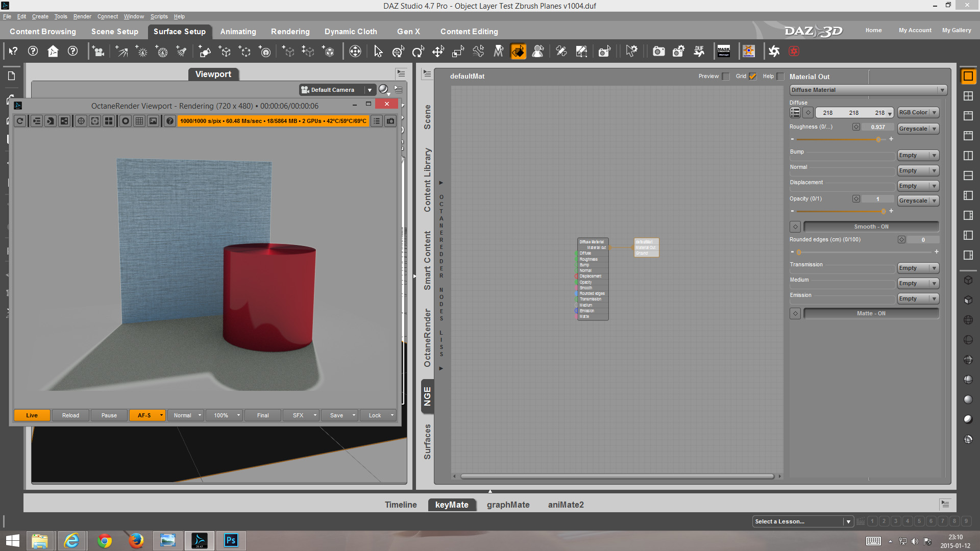Switch to the Rendering tab
This screenshot has width=980, height=551.
[290, 32]
